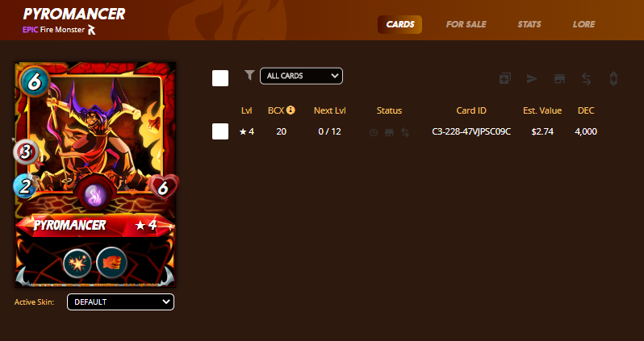
Task: Toggle the select-all cards checkbox
Action: pyautogui.click(x=220, y=78)
